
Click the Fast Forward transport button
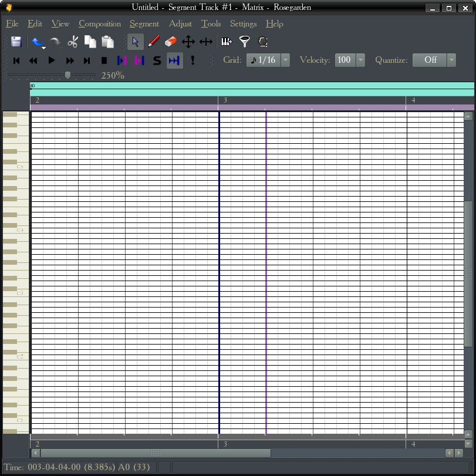point(70,60)
